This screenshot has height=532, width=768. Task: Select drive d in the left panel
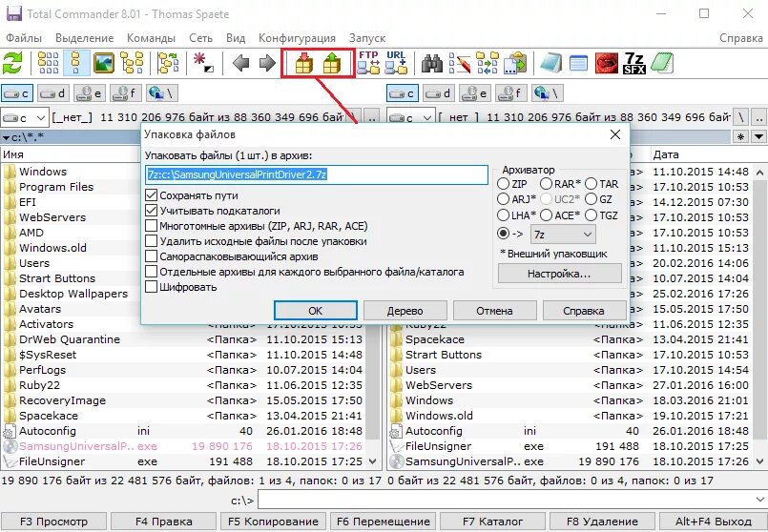(53, 93)
